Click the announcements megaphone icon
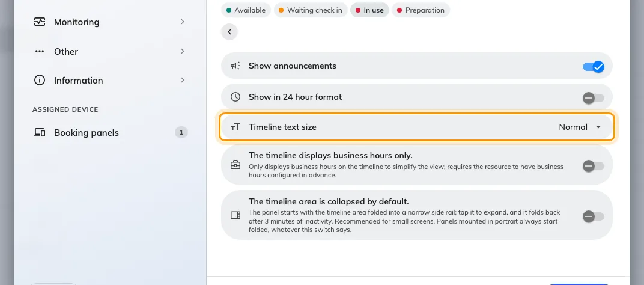This screenshot has width=644, height=285. pyautogui.click(x=235, y=66)
